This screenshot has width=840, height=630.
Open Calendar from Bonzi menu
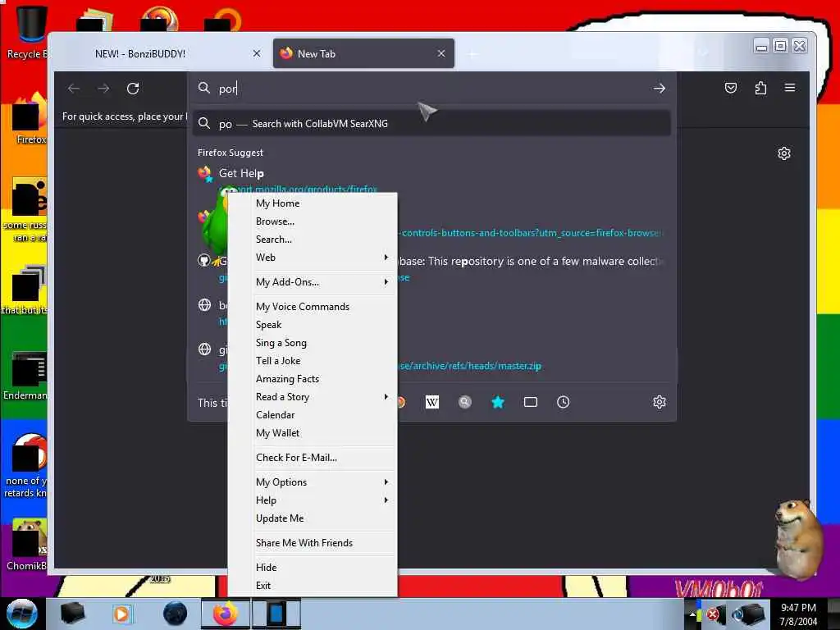(x=313, y=415)
